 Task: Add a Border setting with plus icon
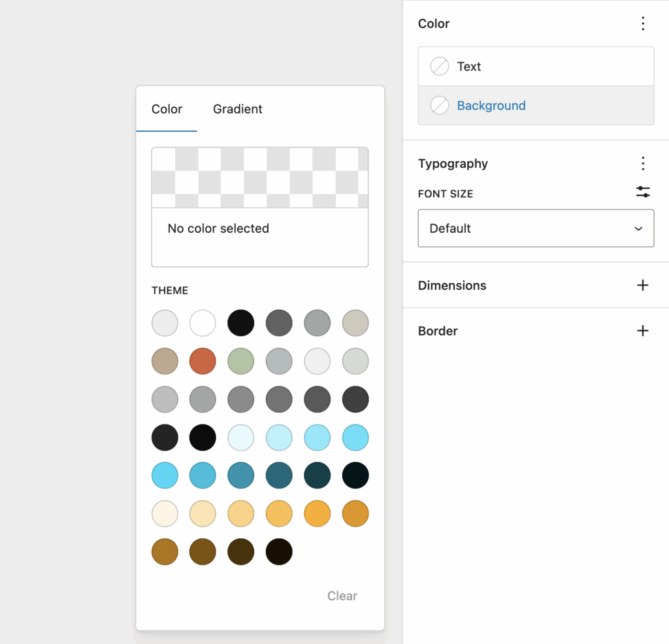click(643, 331)
